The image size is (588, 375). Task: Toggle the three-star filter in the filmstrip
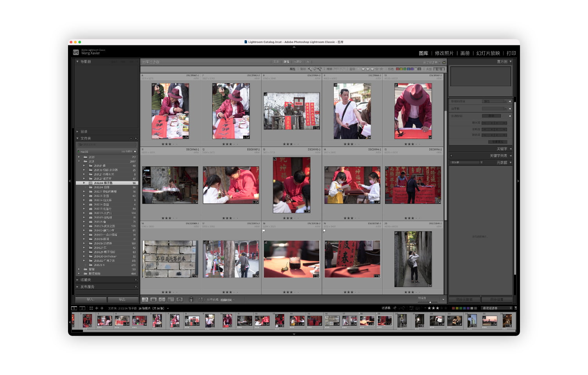point(438,308)
